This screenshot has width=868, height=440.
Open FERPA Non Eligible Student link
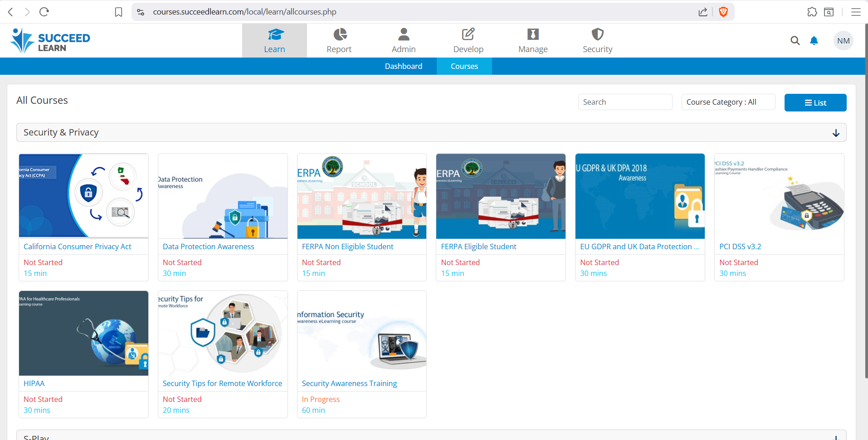coord(348,247)
